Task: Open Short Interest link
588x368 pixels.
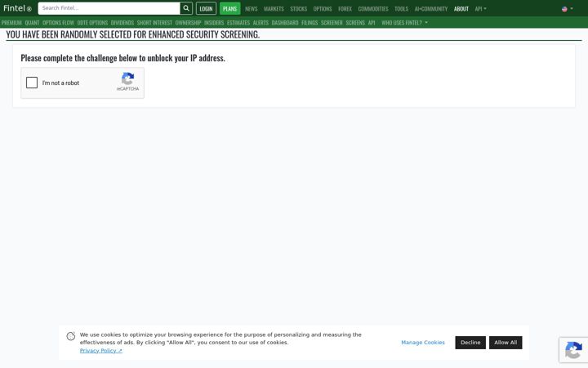Action: coord(154,23)
